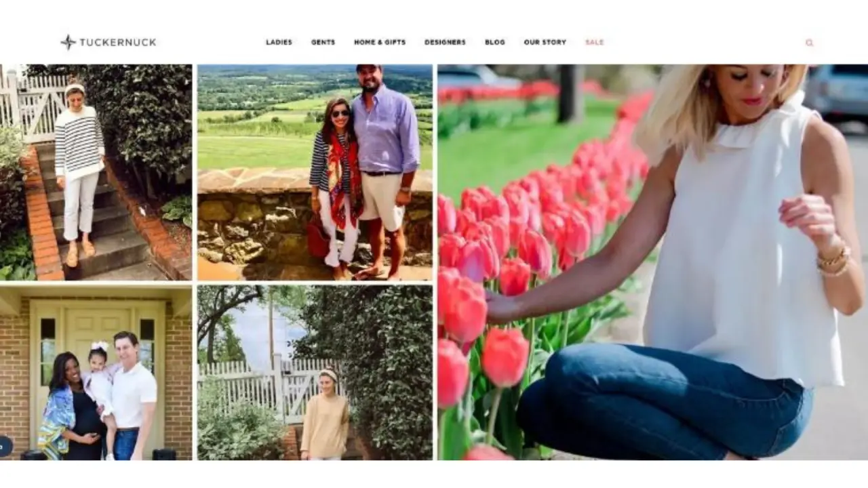Go home via the Tuckernuck wordmark

coord(118,42)
